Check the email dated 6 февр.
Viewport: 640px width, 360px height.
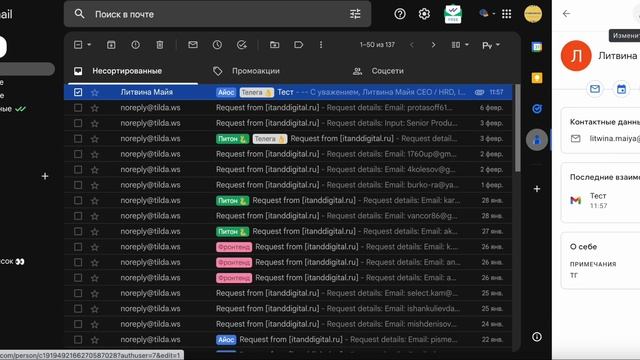78,108
